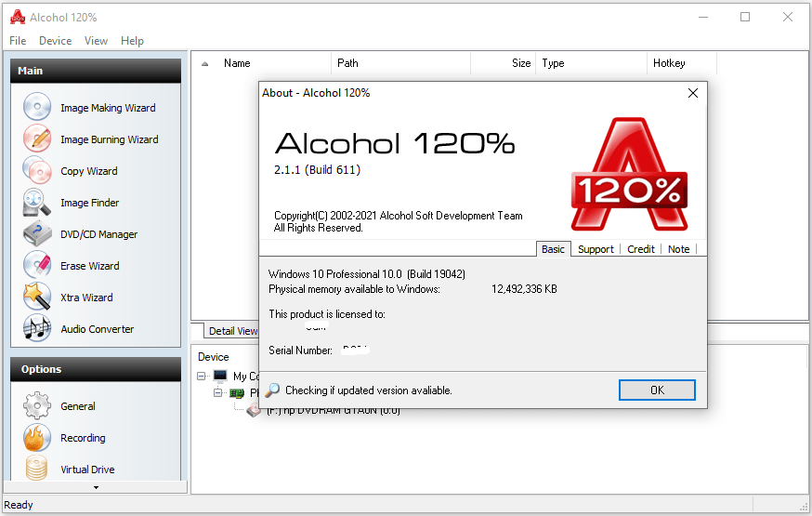The image size is (812, 516).
Task: Switch to the Basic tab
Action: [553, 249]
